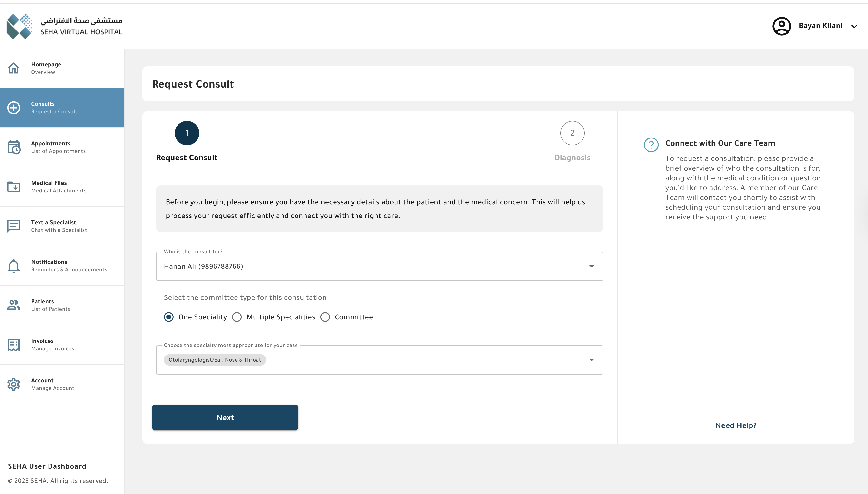This screenshot has height=494, width=868.
Task: Click the Text a Specialist chat icon
Action: click(14, 226)
